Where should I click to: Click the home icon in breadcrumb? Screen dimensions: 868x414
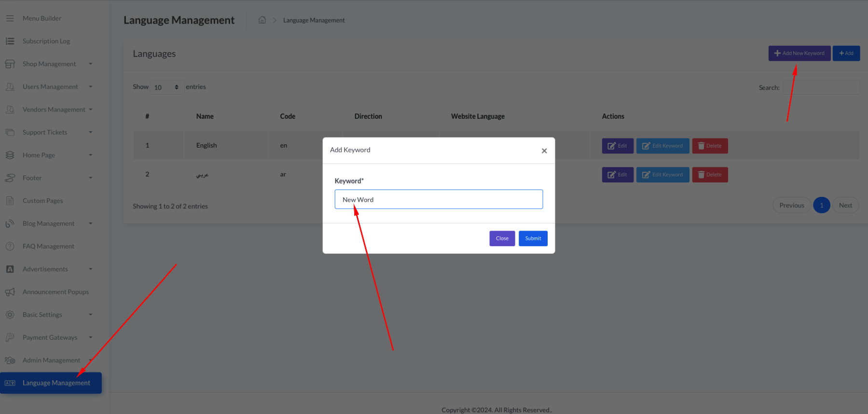point(262,20)
